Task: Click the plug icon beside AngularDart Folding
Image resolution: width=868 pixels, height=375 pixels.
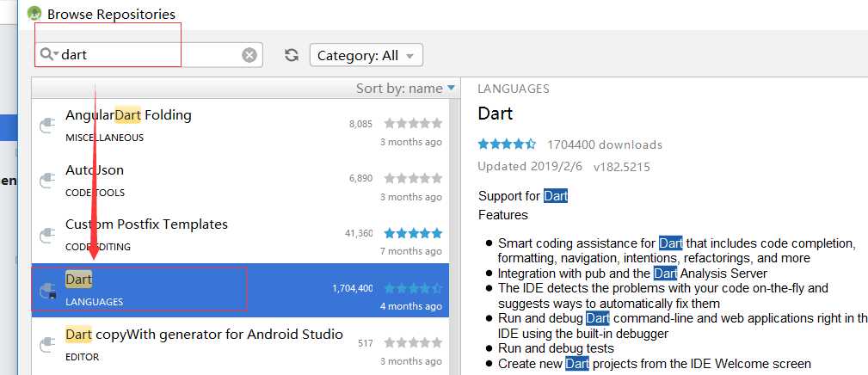Action: (x=48, y=126)
